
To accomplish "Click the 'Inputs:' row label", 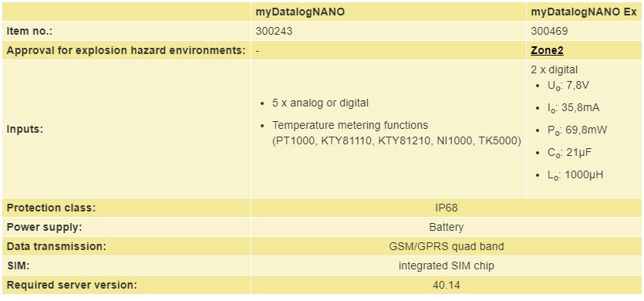I will (x=25, y=129).
